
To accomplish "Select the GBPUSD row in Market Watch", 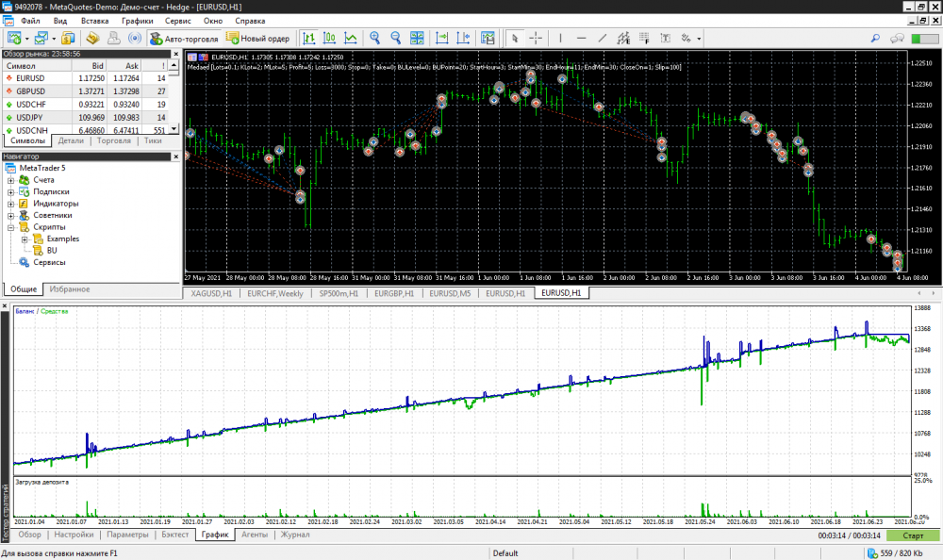I will tap(85, 91).
